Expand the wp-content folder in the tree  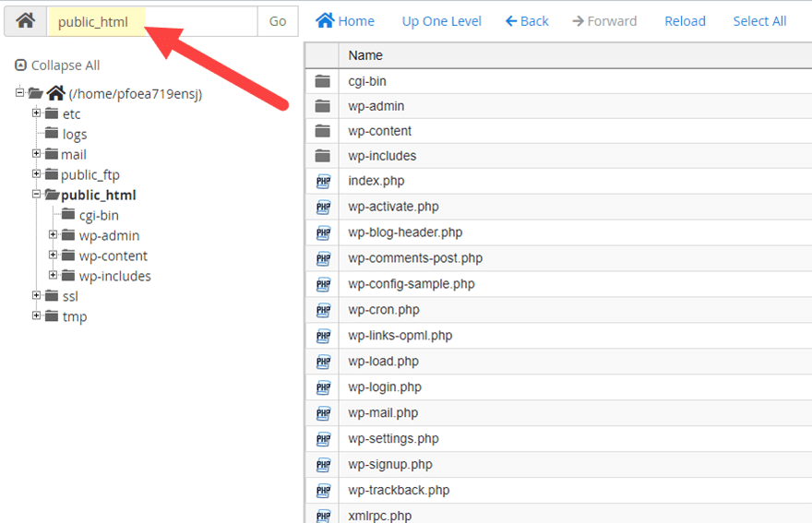[53, 255]
